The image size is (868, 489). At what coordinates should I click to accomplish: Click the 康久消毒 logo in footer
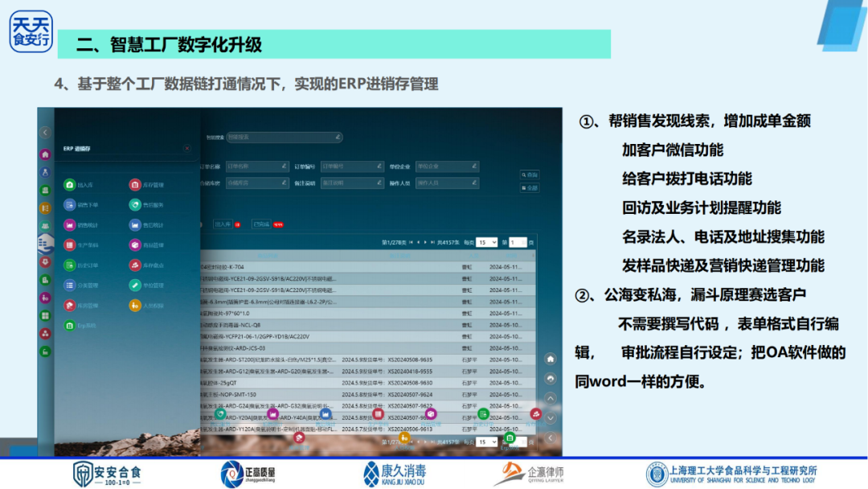pos(394,474)
